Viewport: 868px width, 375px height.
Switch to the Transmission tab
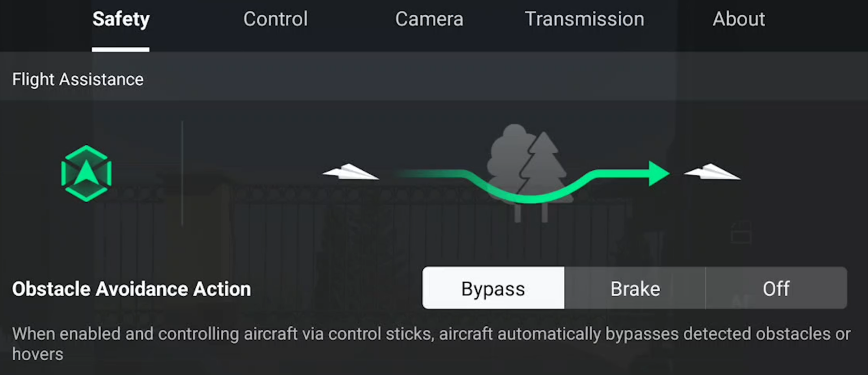point(584,19)
